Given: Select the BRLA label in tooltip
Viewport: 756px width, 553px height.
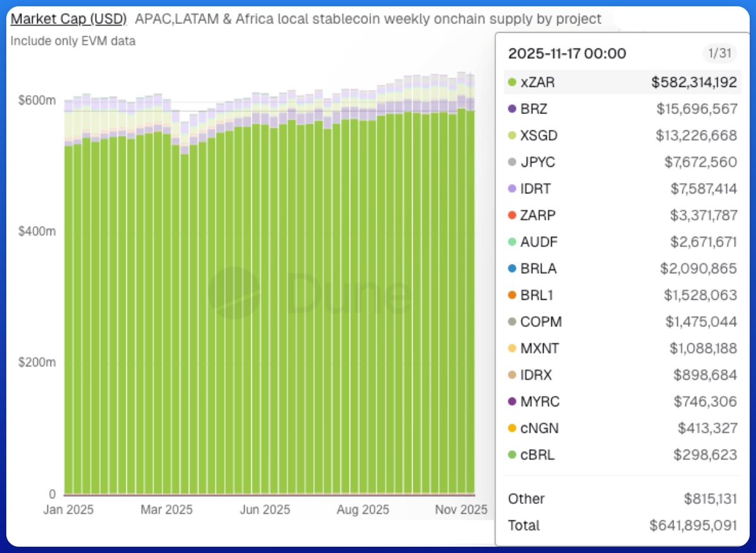Looking at the screenshot, I should (539, 268).
